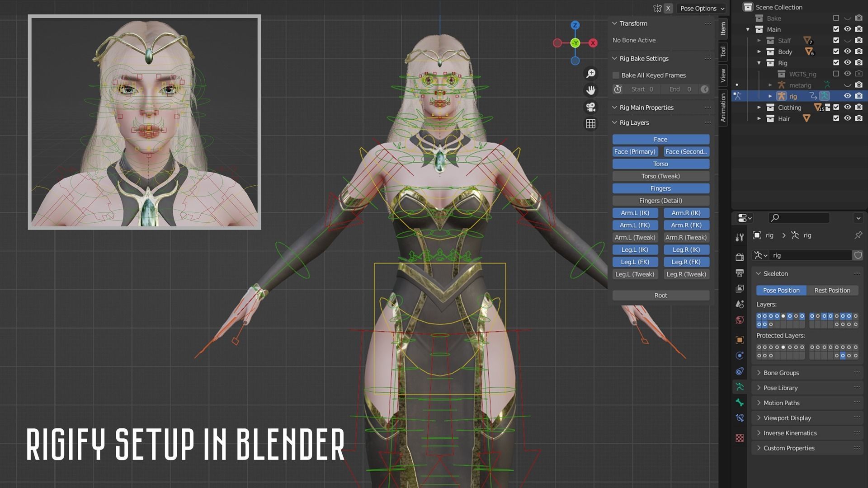Click the render camera icon for Hair

pos(859,118)
